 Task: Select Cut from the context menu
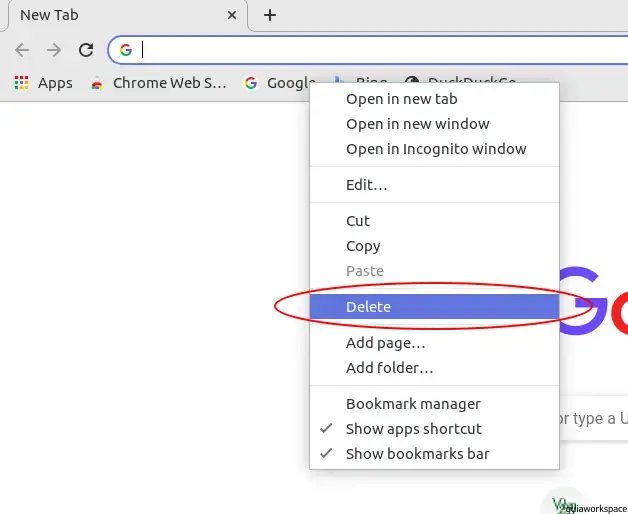click(x=435, y=221)
